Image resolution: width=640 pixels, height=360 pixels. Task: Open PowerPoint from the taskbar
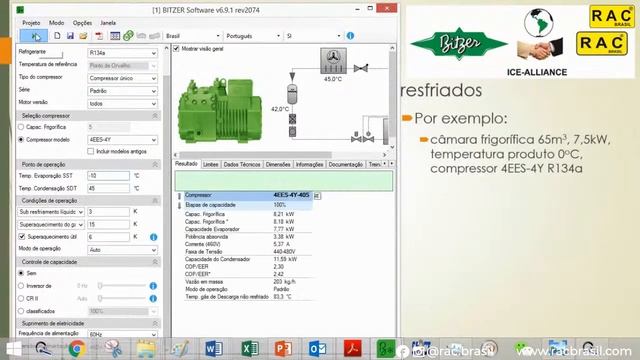pos(284,349)
